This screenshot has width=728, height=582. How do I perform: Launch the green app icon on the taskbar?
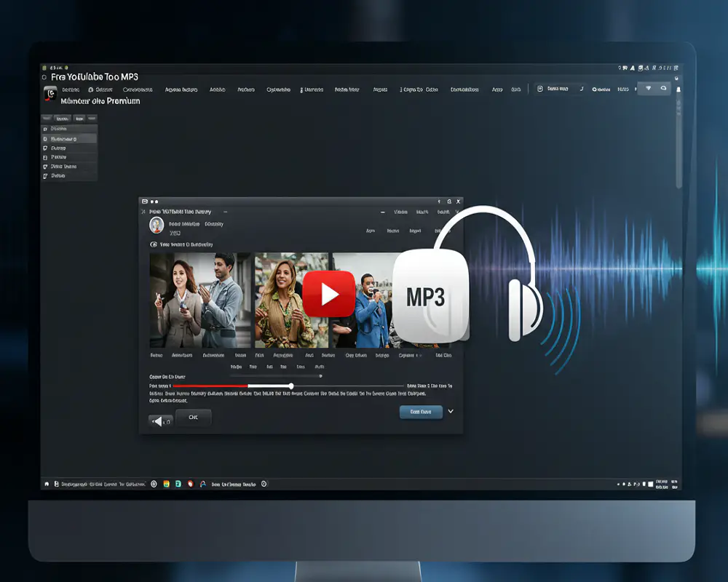(x=178, y=484)
